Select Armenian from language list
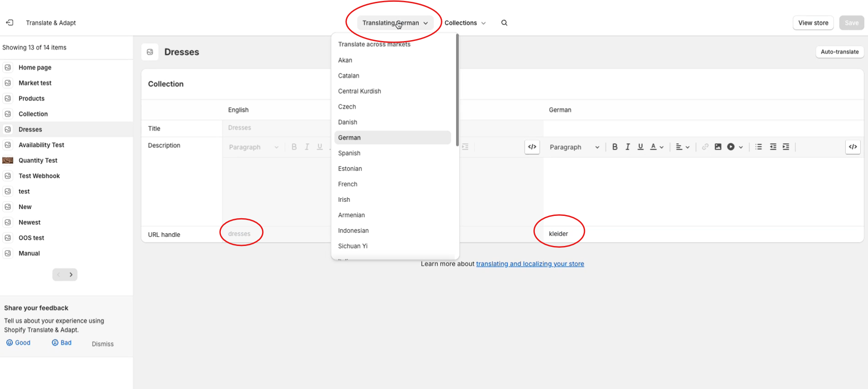Screen dimensions: 868x389 point(392,215)
